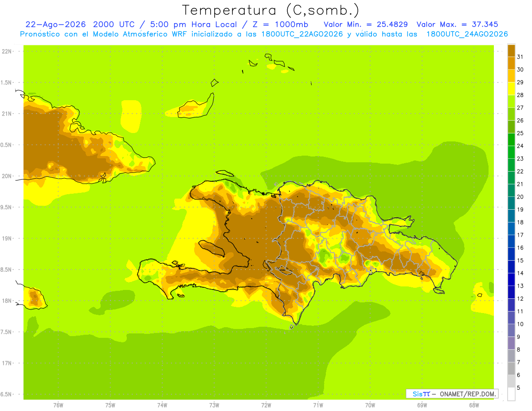The image size is (532, 411).
Task: Click the gray swatch between 6 and 7
Action: point(511,368)
